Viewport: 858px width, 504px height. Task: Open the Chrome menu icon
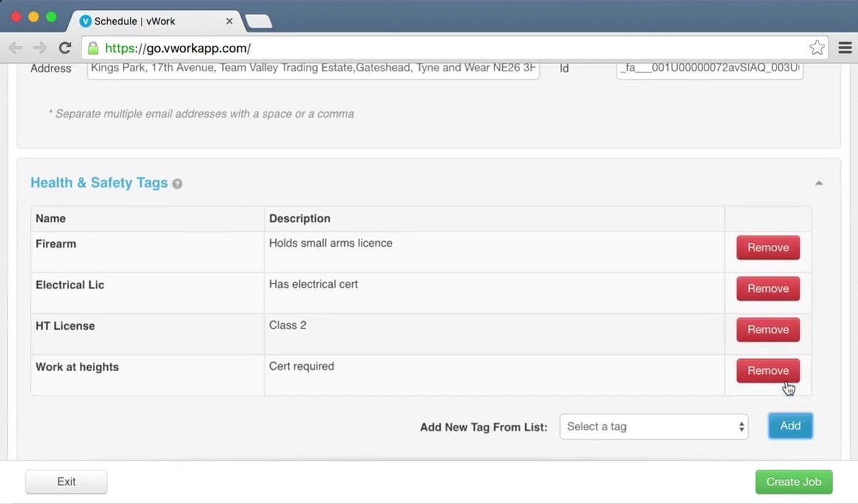pos(844,47)
